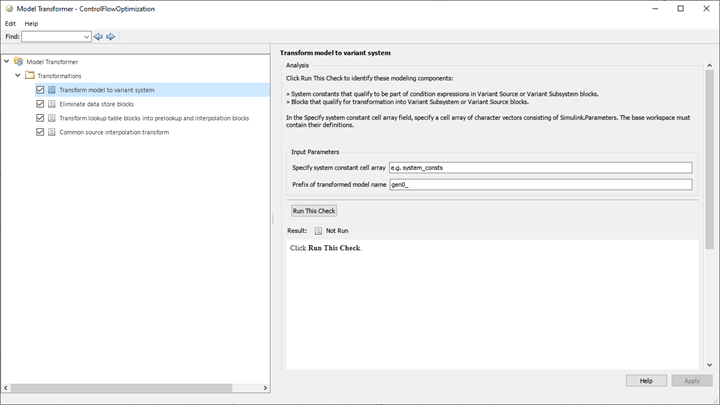
Task: Collapse the Model Transformer tree node
Action: pyautogui.click(x=7, y=61)
